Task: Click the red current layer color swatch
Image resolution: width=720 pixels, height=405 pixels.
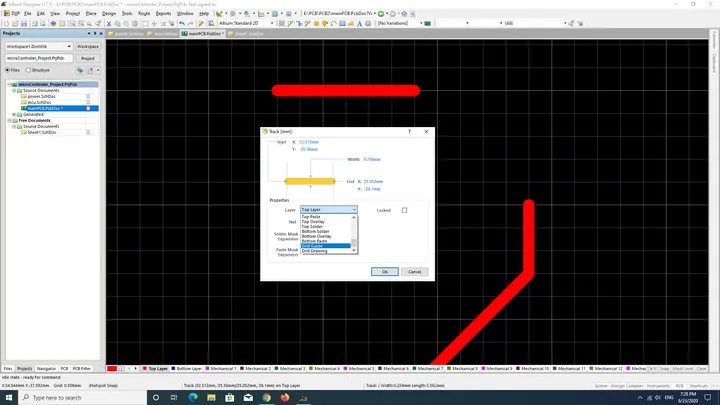Action: click(x=112, y=368)
